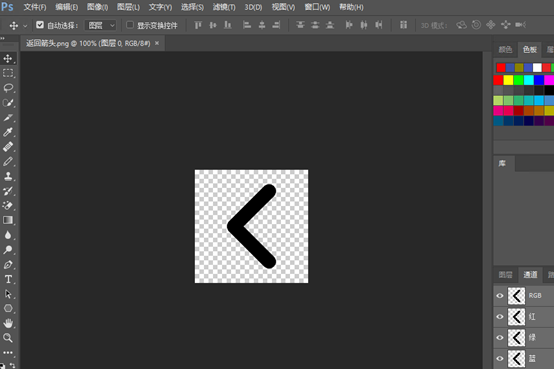Click the Align Left Edges icon

point(247,25)
